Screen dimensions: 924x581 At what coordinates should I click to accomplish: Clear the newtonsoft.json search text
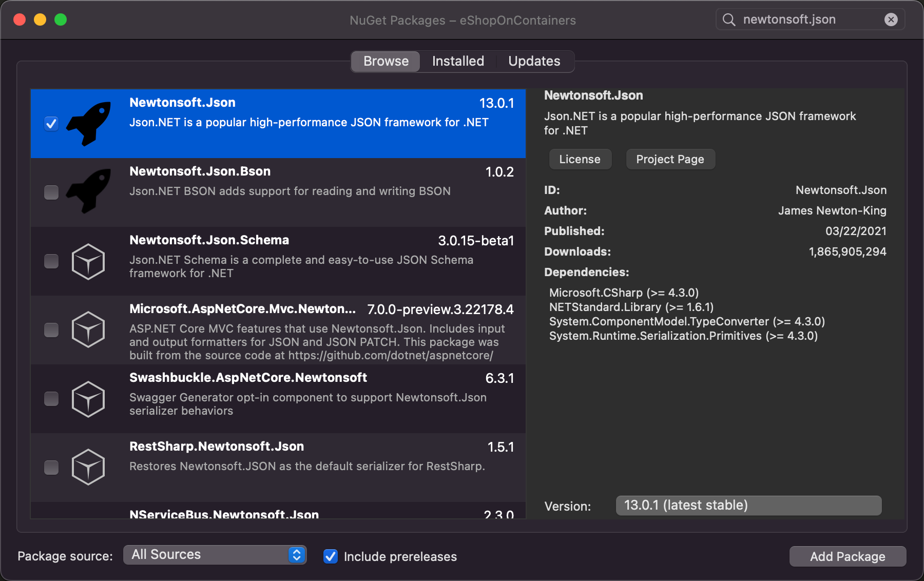click(891, 20)
